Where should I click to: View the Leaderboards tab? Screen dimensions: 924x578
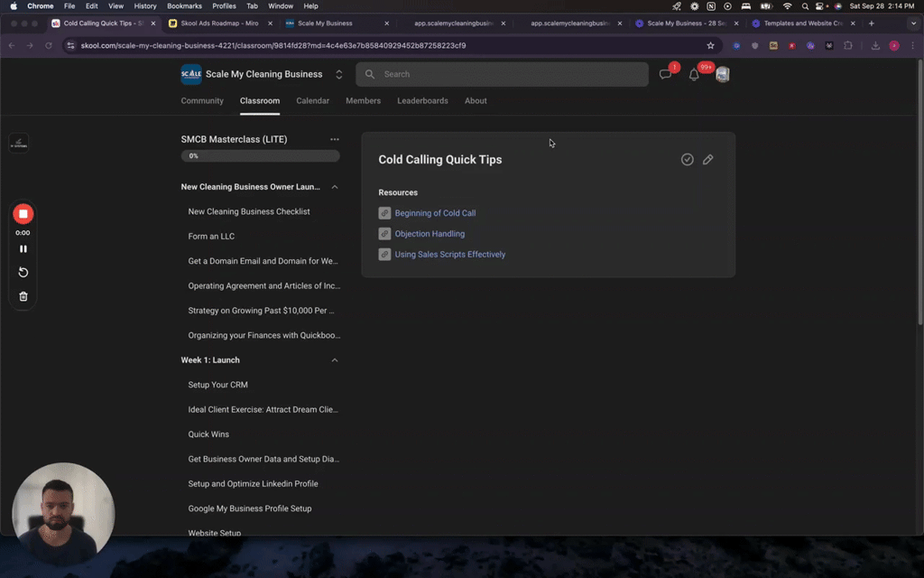click(422, 101)
